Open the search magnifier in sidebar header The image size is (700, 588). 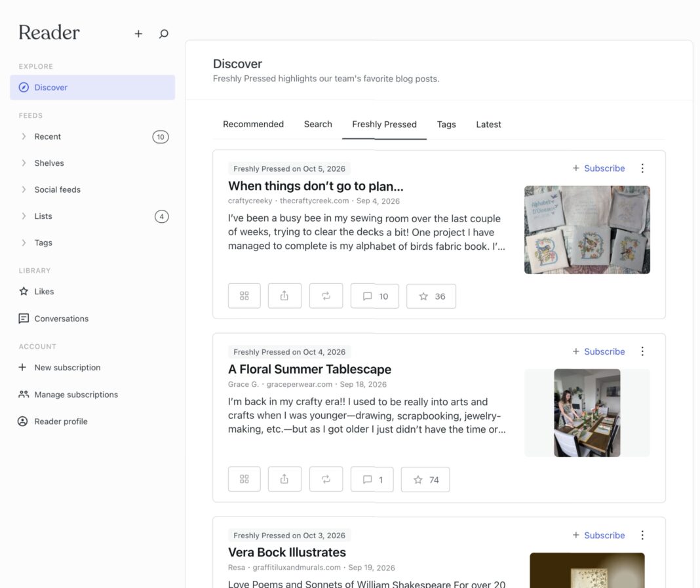pyautogui.click(x=164, y=33)
